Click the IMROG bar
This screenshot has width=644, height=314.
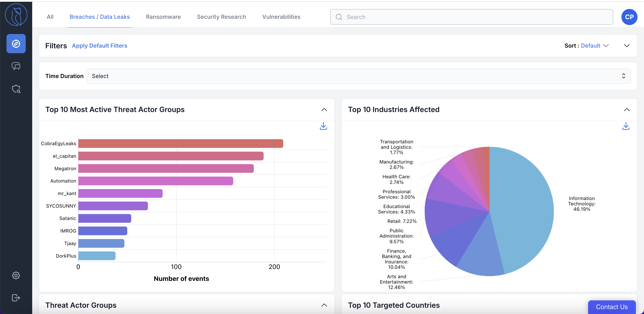(x=103, y=231)
